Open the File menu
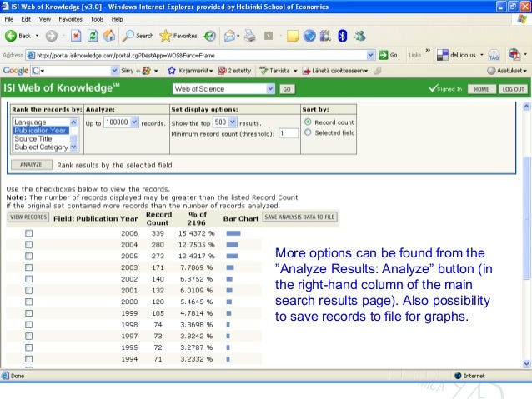 pos(9,19)
